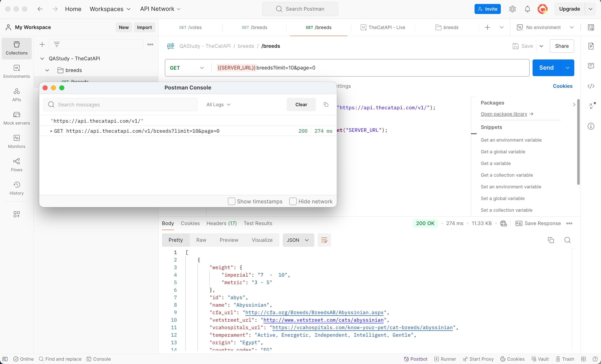The height and width of the screenshot is (364, 601).
Task: Open collections more options ellipsis
Action: tap(150, 44)
